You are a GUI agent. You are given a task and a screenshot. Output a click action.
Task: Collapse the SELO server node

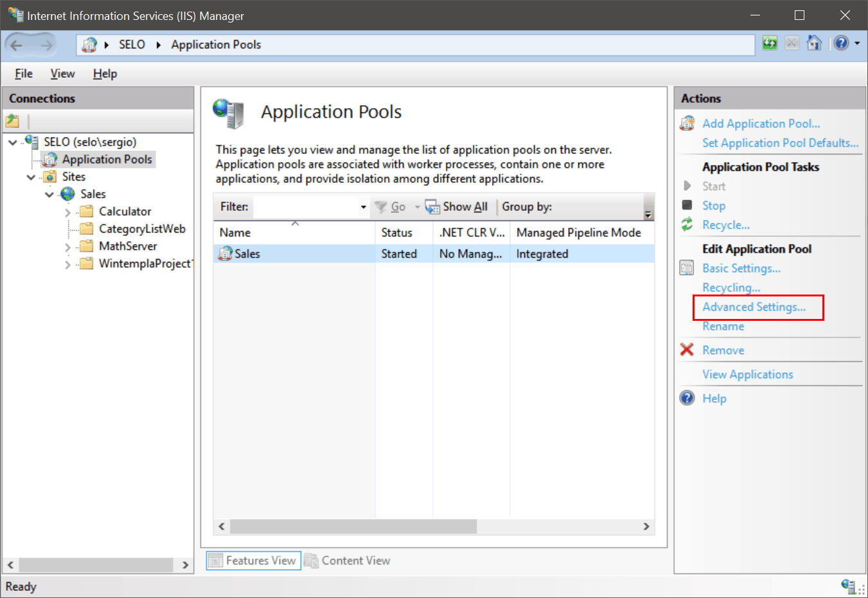(13, 142)
